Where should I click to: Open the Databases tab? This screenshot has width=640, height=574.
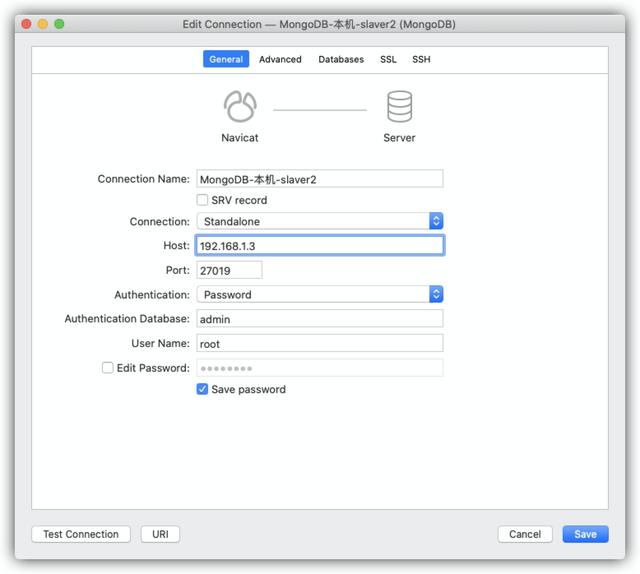341,59
